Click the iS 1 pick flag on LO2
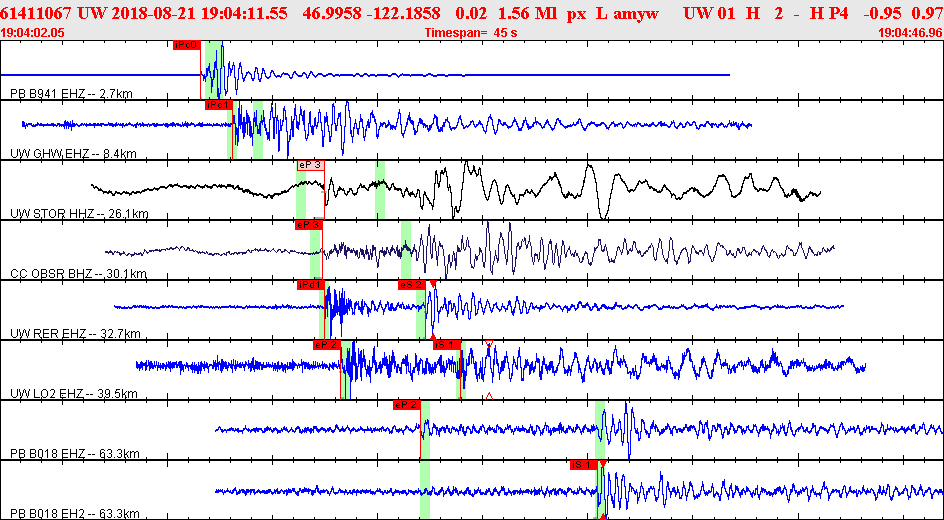944x520 pixels. tap(447, 345)
